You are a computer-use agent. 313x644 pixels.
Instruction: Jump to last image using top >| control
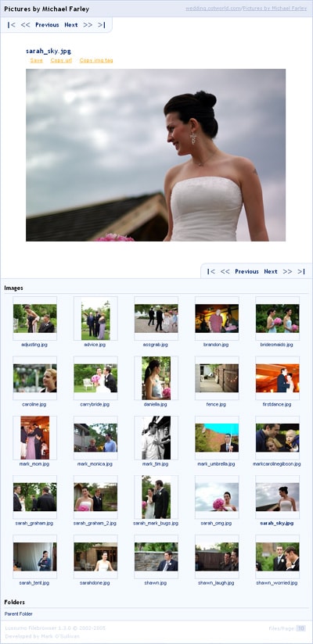click(101, 25)
